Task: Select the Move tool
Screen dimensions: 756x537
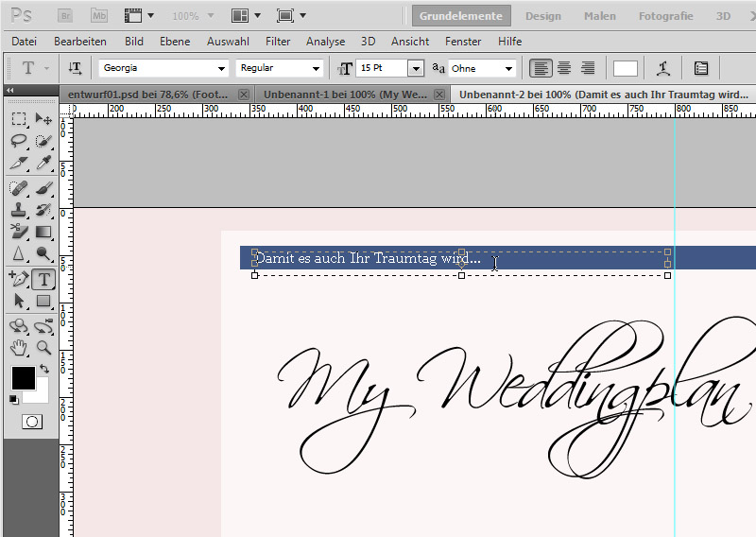Action: (43, 119)
